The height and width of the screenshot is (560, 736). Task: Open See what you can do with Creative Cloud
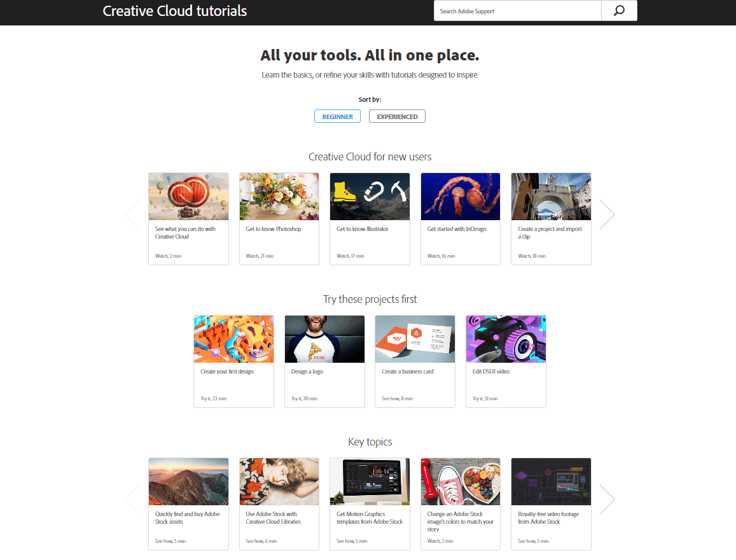click(x=189, y=219)
